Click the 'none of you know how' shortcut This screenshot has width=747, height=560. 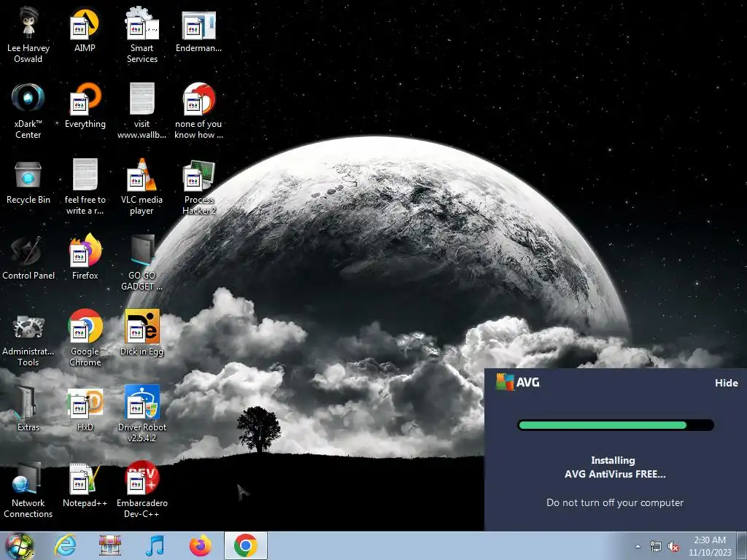[x=198, y=111]
